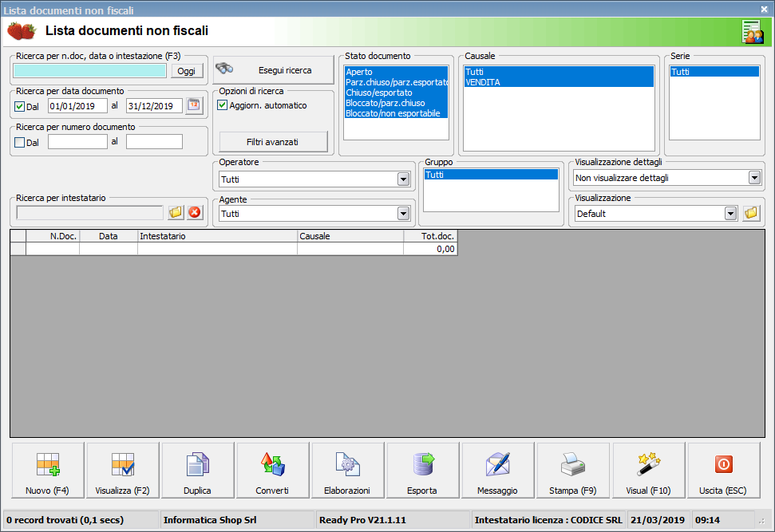The image size is (775, 532).
Task: Click the row selector of first grid row
Action: pyautogui.click(x=18, y=249)
